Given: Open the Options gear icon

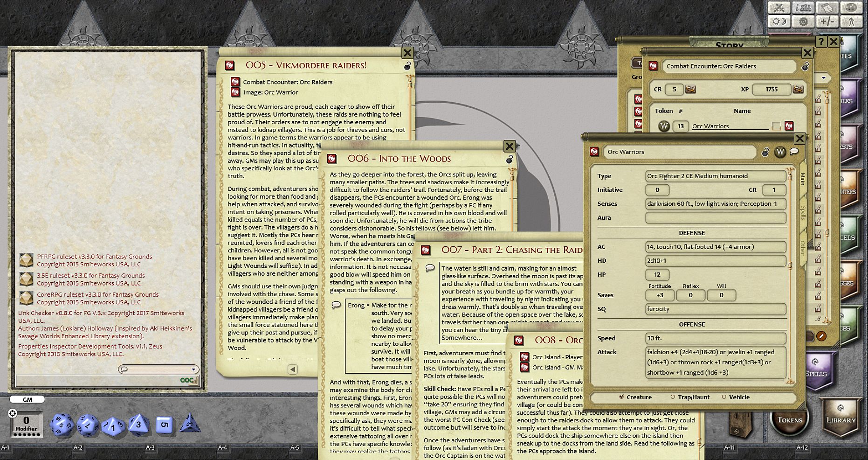Looking at the screenshot, I should 803,21.
